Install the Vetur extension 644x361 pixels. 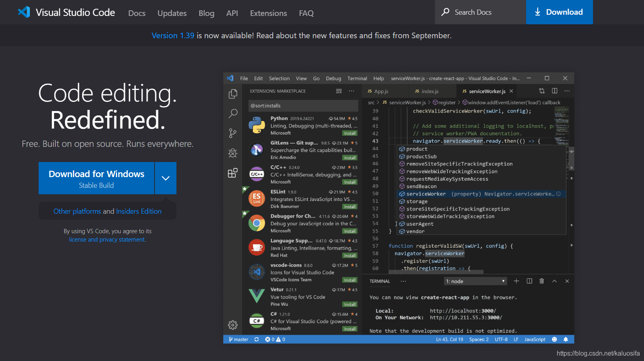[x=350, y=304]
